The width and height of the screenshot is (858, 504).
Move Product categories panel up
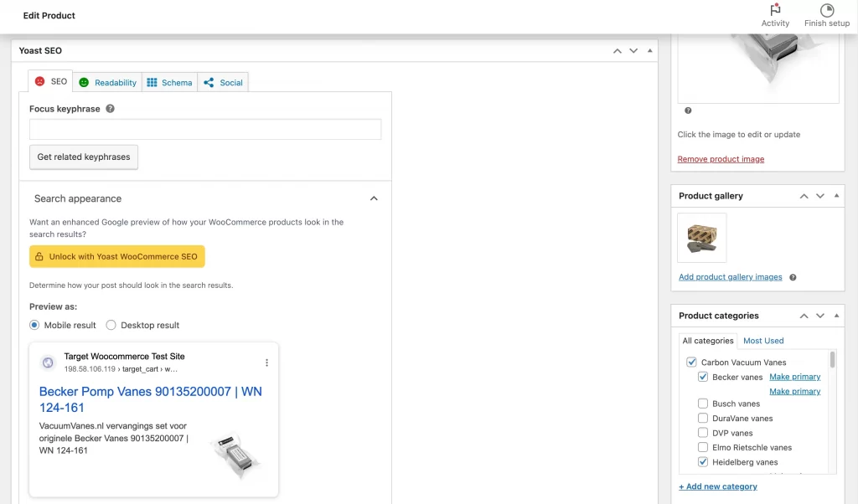(804, 316)
